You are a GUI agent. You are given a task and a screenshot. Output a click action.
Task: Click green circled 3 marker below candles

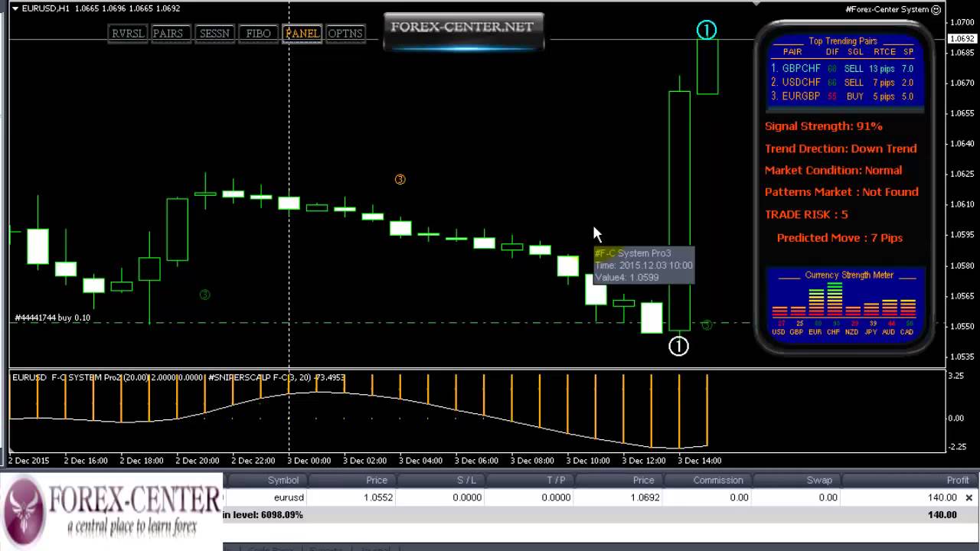click(204, 295)
